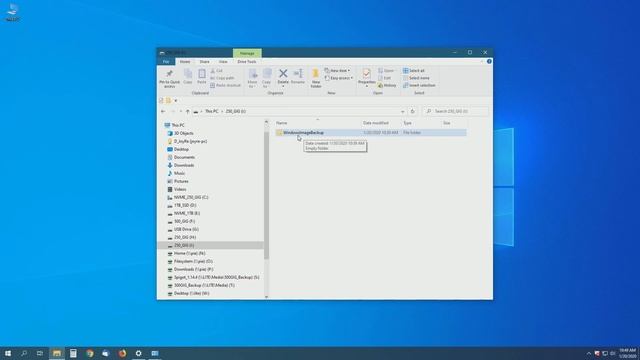Open the Calculator taskbar icon
Screen dimensions: 640x360
(x=73, y=353)
